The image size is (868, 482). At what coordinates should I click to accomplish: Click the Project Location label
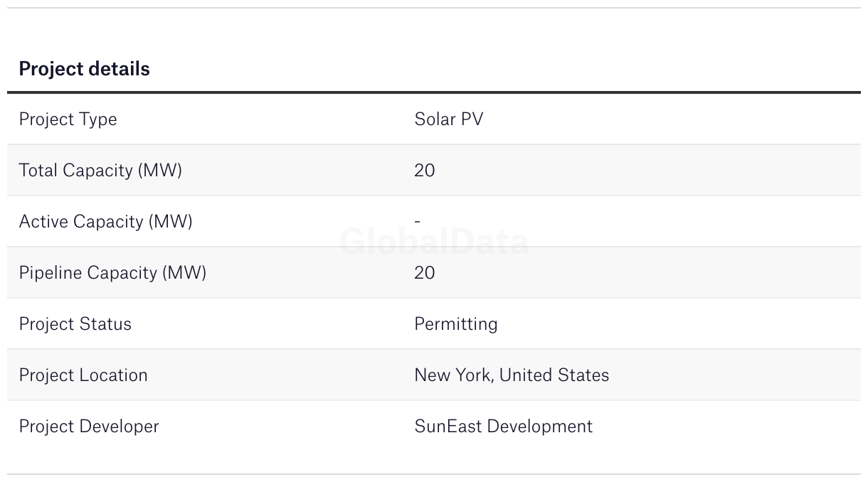click(83, 375)
